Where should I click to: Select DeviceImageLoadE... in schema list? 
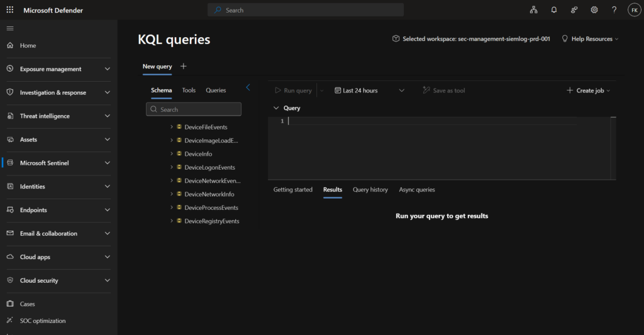[x=211, y=140]
